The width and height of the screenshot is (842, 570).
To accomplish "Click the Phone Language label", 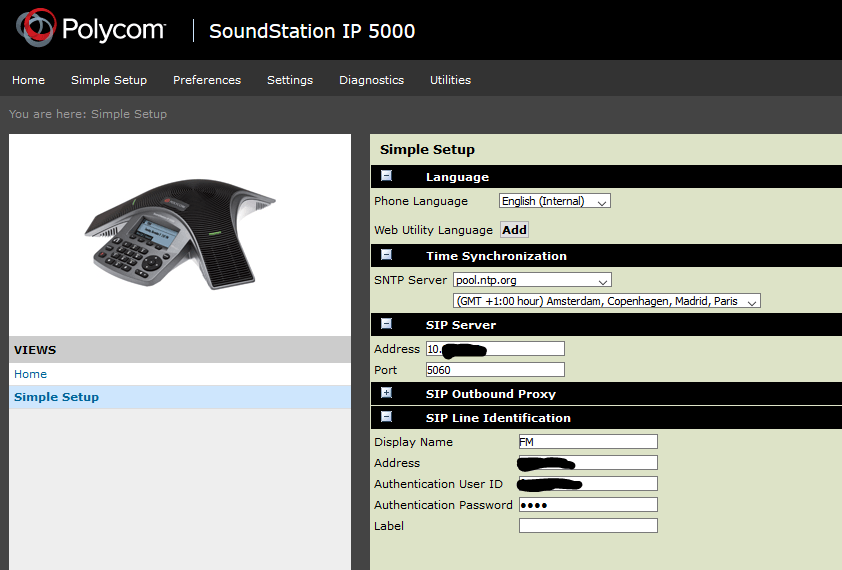I will [421, 201].
